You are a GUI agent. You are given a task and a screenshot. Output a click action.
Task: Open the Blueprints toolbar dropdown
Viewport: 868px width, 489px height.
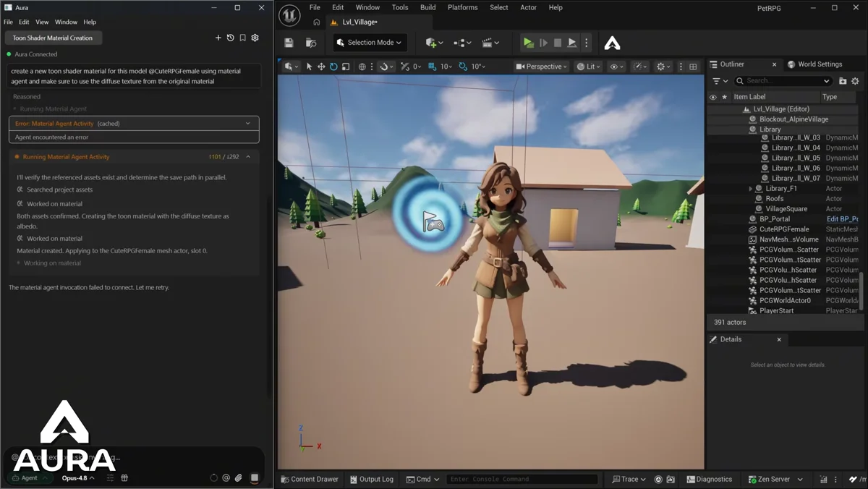pos(462,43)
